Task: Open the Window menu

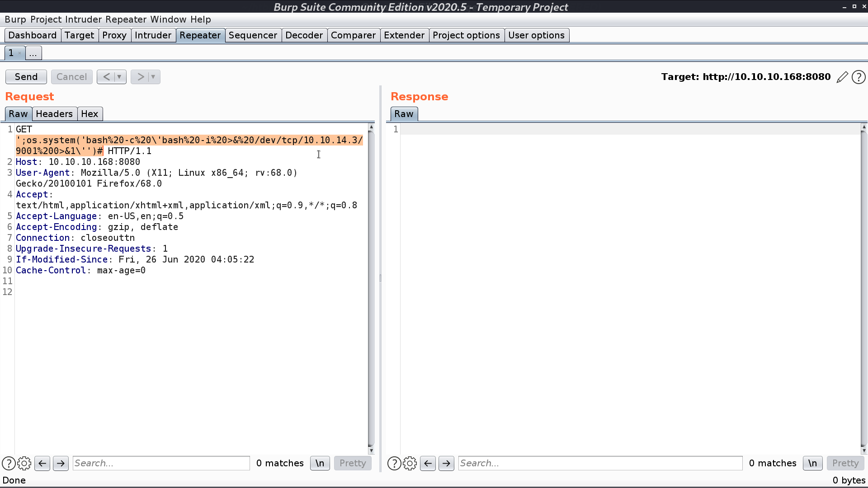Action: pos(169,19)
